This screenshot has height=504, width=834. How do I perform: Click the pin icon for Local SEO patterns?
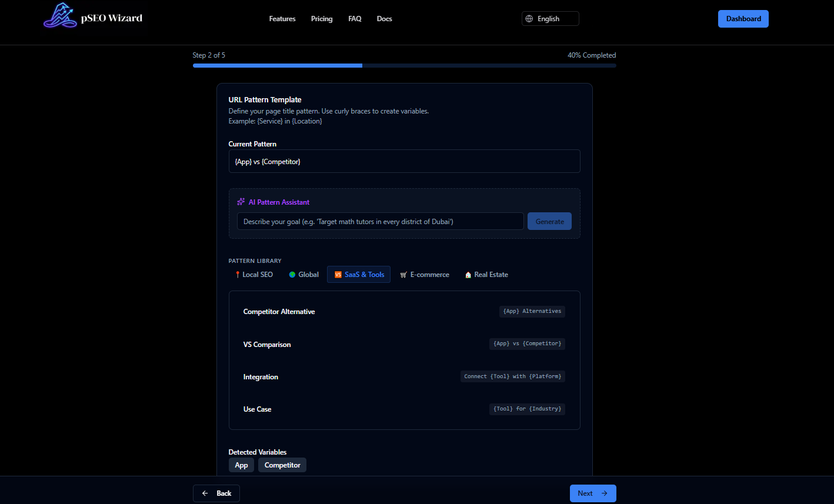click(x=237, y=274)
